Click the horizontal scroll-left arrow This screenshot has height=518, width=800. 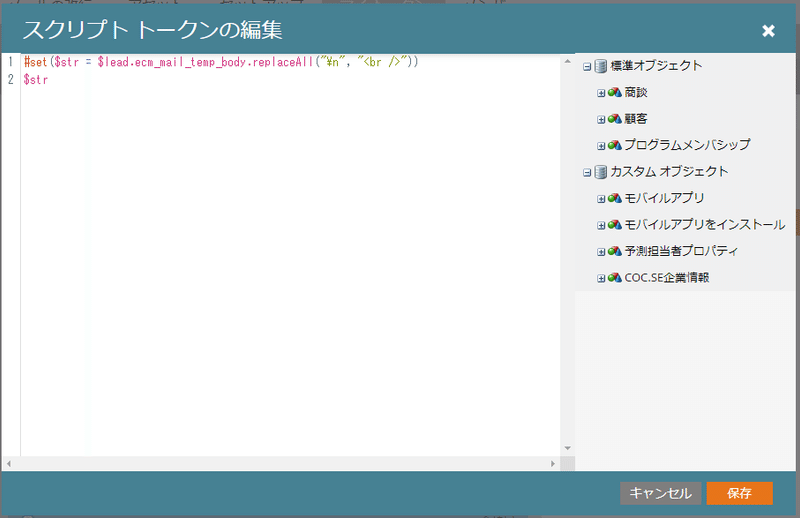pos(9,463)
